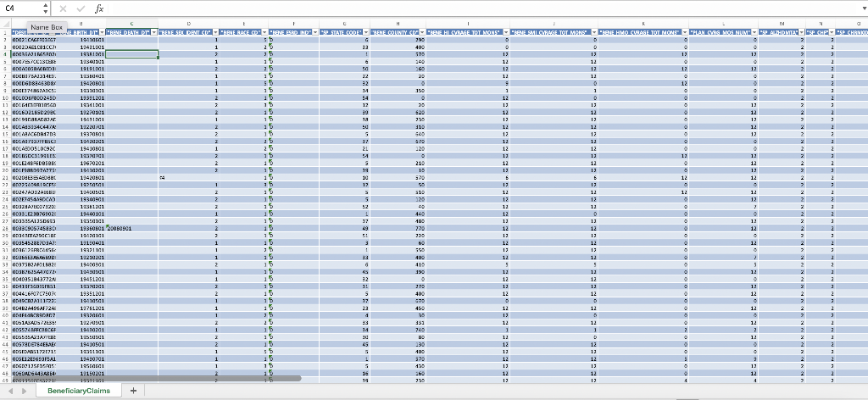Click the Name Box showing C4
Screen dimensions: 868x400
click(22, 8)
